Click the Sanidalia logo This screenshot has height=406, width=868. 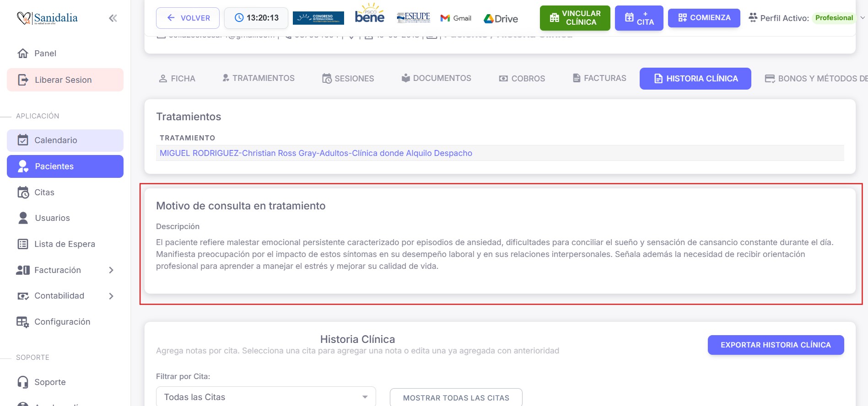tap(47, 18)
